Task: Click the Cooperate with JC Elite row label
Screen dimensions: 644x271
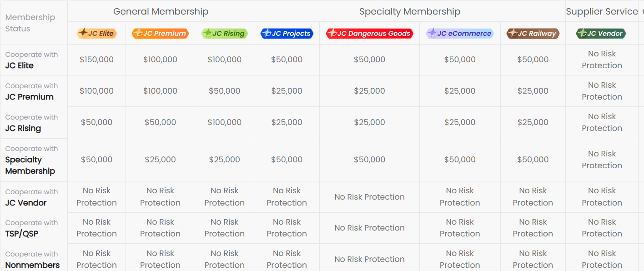Action: pyautogui.click(x=31, y=60)
